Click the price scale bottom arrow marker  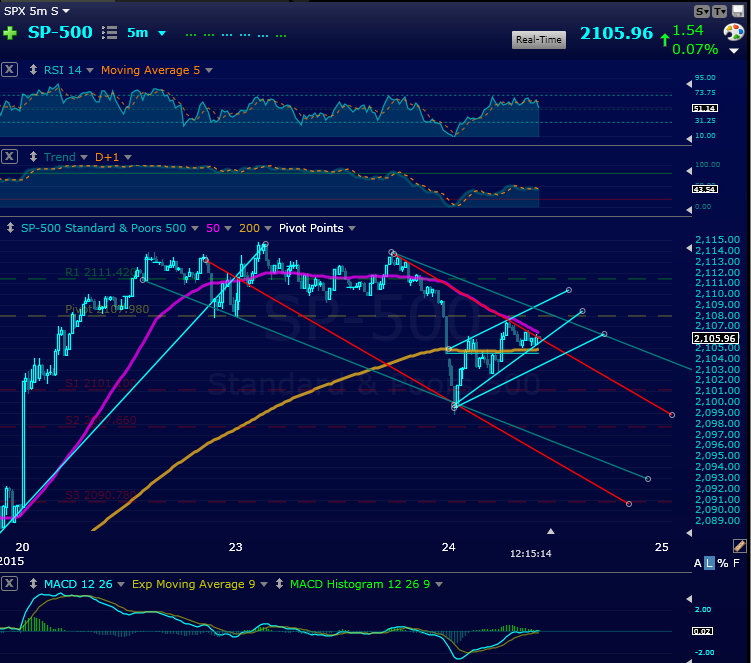[689, 533]
